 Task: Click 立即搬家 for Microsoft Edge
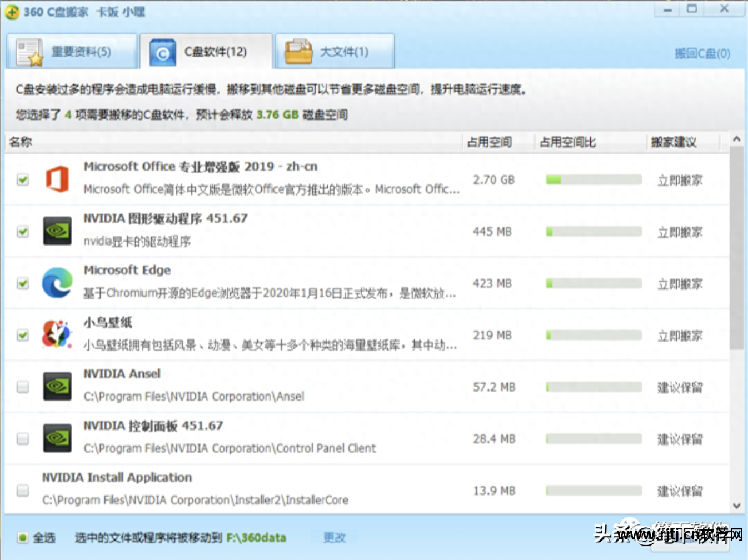point(680,284)
